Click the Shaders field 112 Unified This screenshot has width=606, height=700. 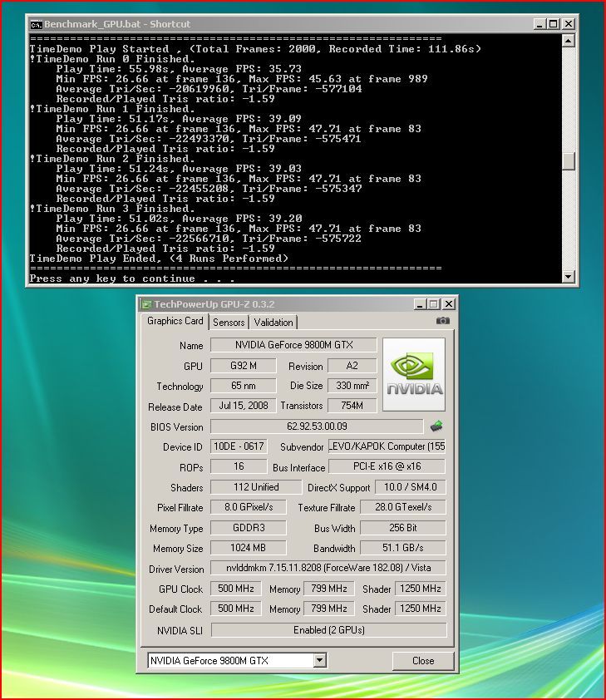256,487
